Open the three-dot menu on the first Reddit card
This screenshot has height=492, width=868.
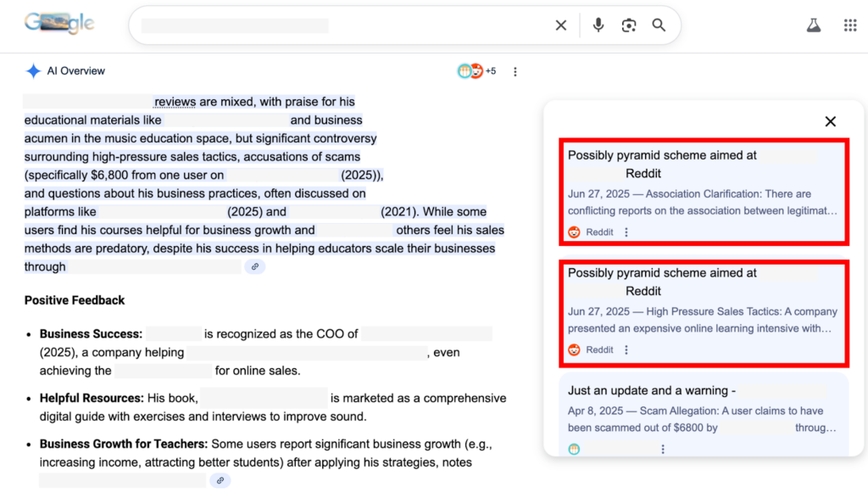click(x=626, y=232)
